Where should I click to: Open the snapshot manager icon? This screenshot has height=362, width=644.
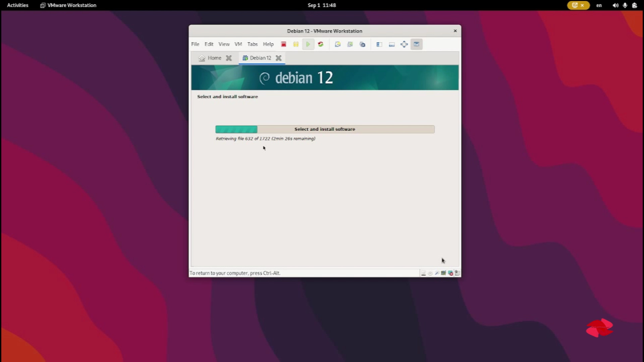tap(362, 44)
